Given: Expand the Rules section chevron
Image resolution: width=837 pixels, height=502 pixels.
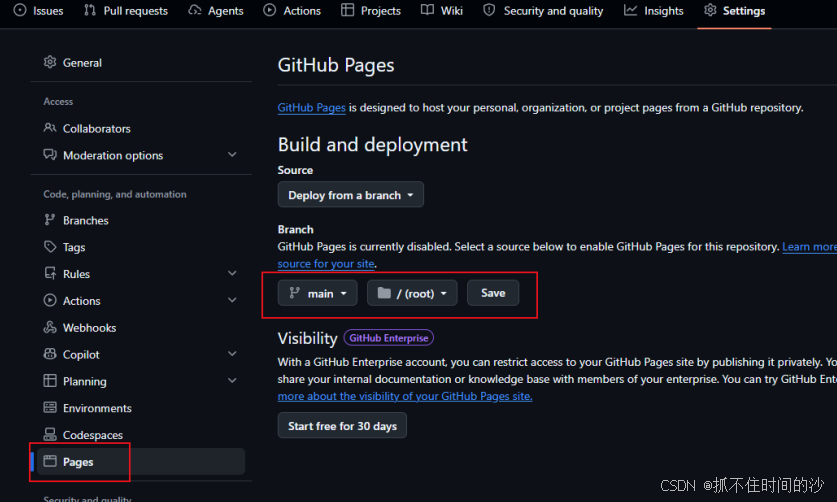Looking at the screenshot, I should pos(232,273).
